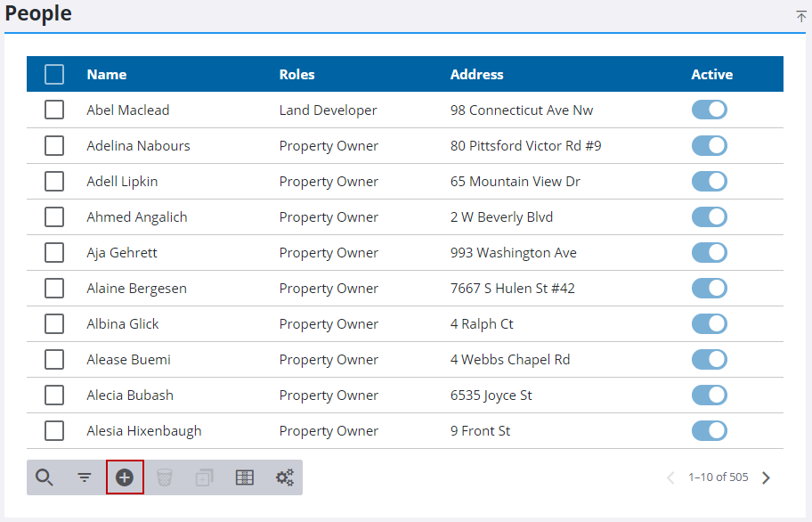Click the add person plus icon

coord(125,477)
